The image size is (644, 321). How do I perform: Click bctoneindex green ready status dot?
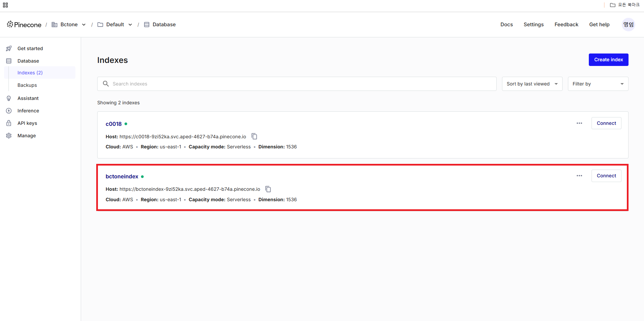(142, 176)
